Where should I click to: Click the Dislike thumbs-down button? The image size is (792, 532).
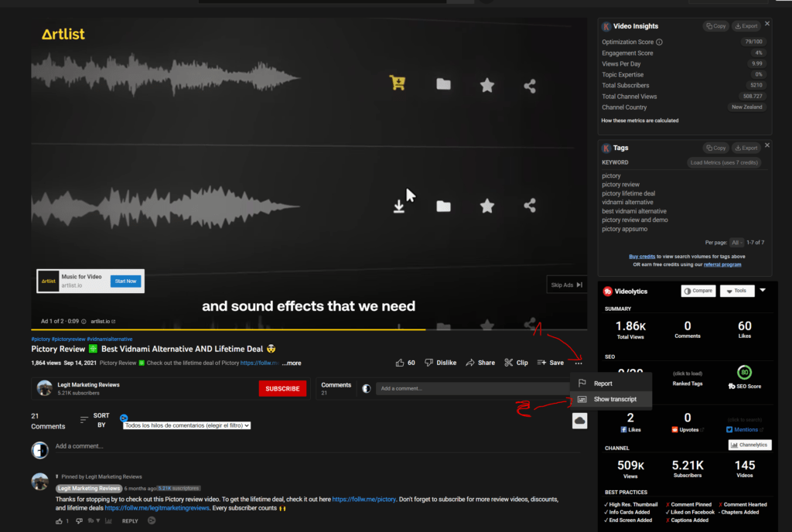(440, 363)
